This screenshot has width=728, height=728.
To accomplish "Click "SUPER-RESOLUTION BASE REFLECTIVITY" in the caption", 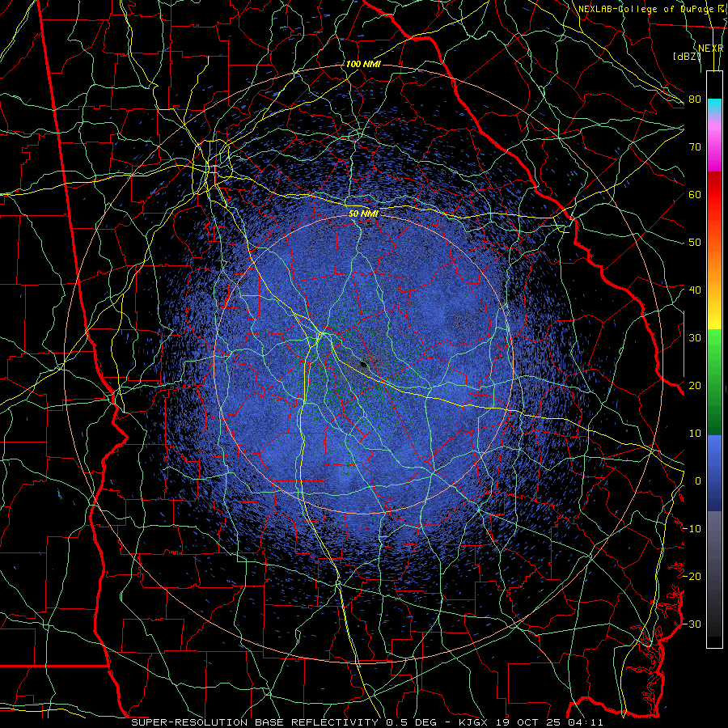I will click(255, 722).
